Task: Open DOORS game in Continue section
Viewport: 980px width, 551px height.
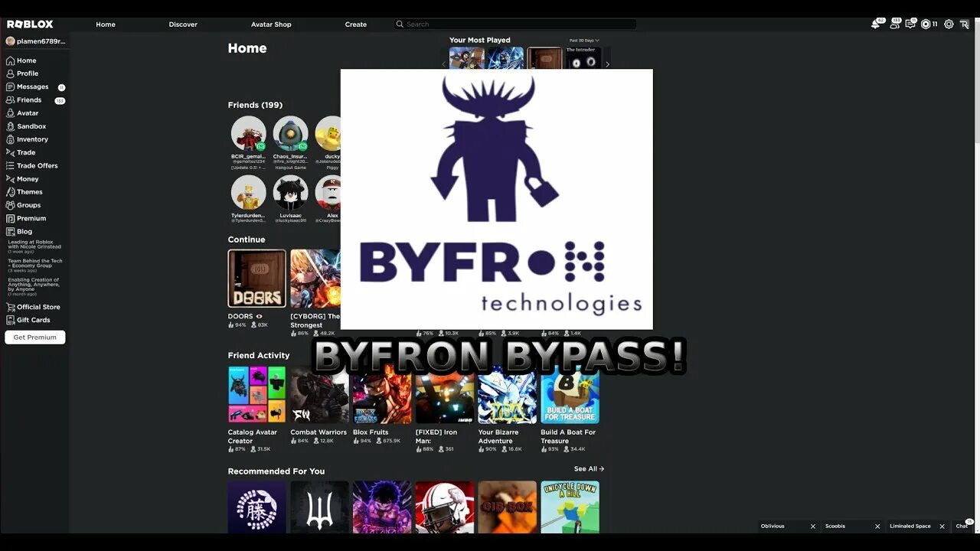Action: (256, 279)
